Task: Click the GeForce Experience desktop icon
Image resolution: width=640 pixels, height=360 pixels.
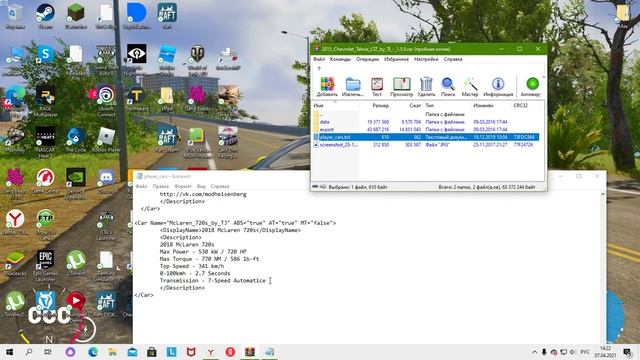Action: pyautogui.click(x=76, y=183)
